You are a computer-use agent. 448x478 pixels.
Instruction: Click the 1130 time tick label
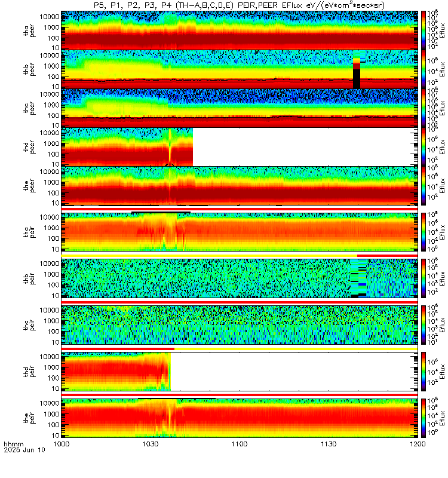point(329,444)
